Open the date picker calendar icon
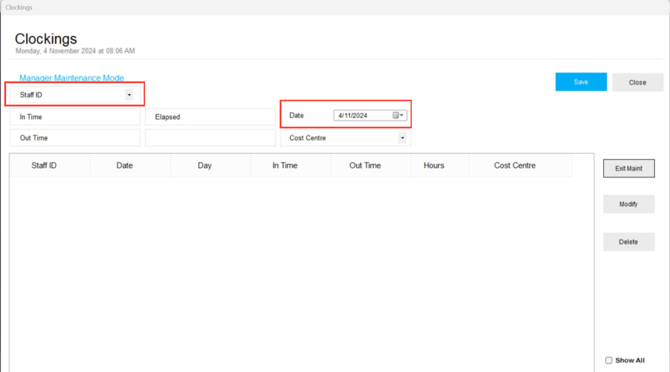The image size is (670, 372). coord(398,115)
